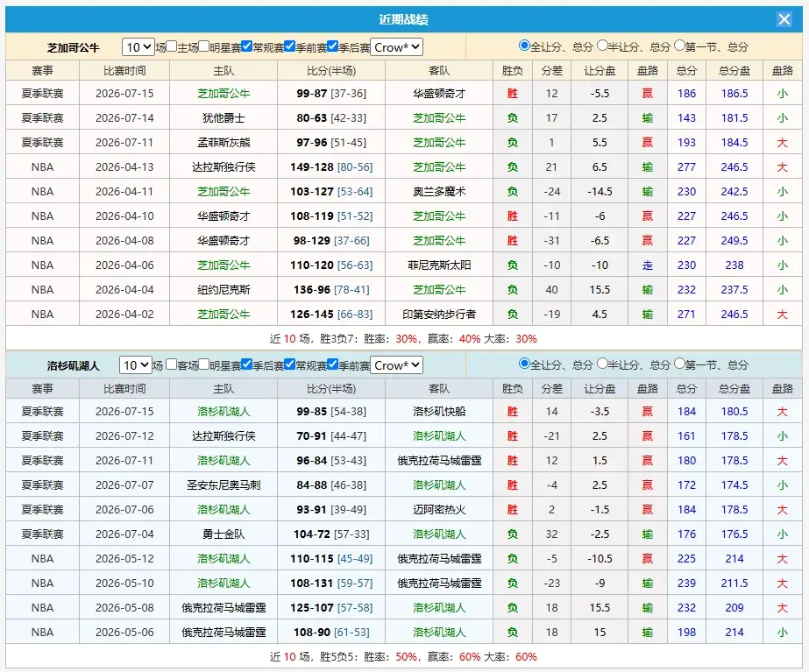Click 圣安东尼奥马刺 home team on 2026-07-07
809x672 pixels.
(224, 485)
